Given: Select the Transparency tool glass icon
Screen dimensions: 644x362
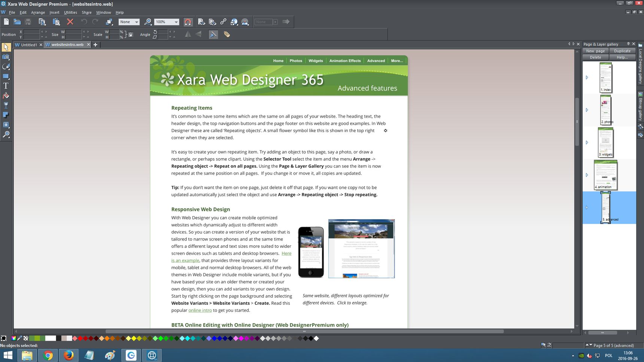Looking at the screenshot, I should (x=6, y=105).
